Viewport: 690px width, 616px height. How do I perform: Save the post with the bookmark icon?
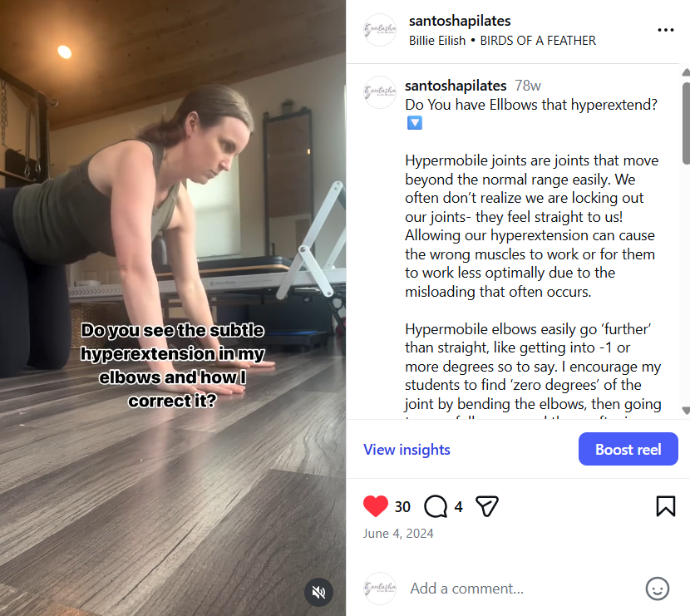point(665,506)
